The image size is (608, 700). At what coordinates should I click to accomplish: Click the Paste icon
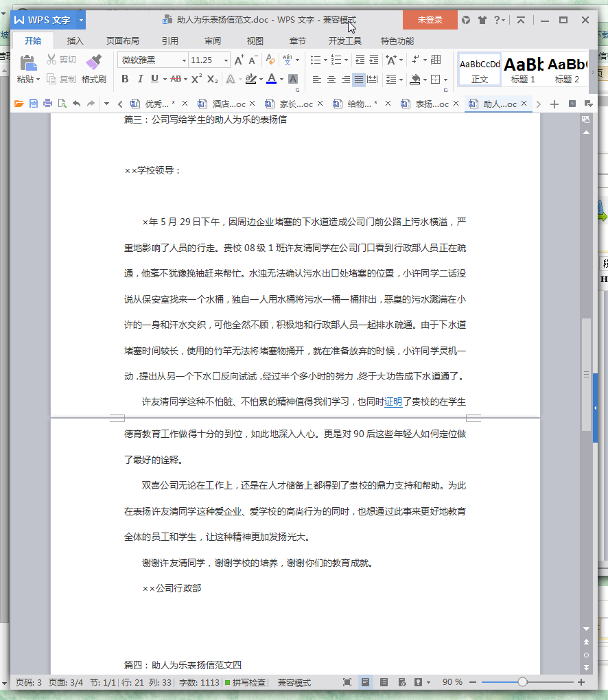[x=27, y=62]
